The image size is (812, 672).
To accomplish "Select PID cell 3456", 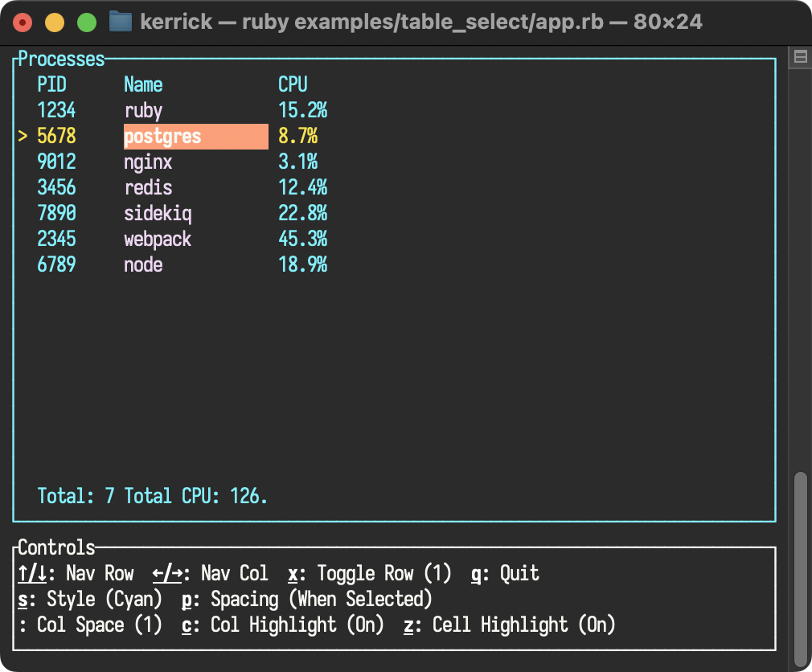I will click(x=56, y=187).
